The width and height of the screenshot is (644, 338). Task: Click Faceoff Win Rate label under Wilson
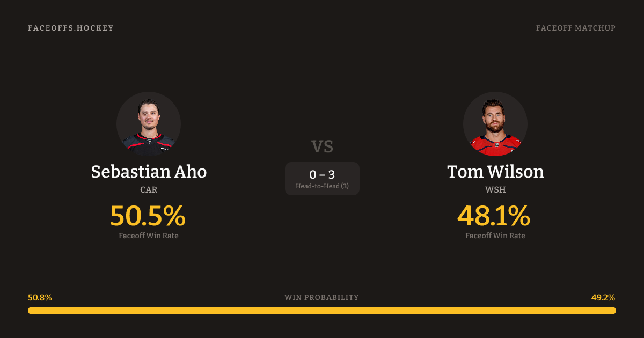coord(495,236)
